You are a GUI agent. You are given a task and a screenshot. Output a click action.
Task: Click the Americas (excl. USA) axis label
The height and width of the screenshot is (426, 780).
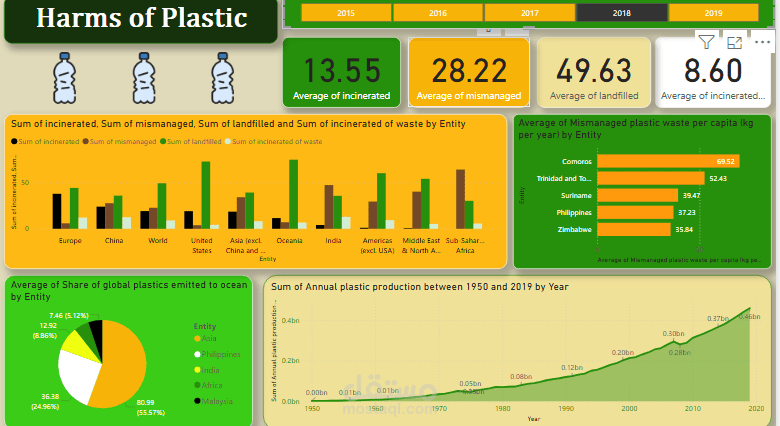tap(377, 245)
